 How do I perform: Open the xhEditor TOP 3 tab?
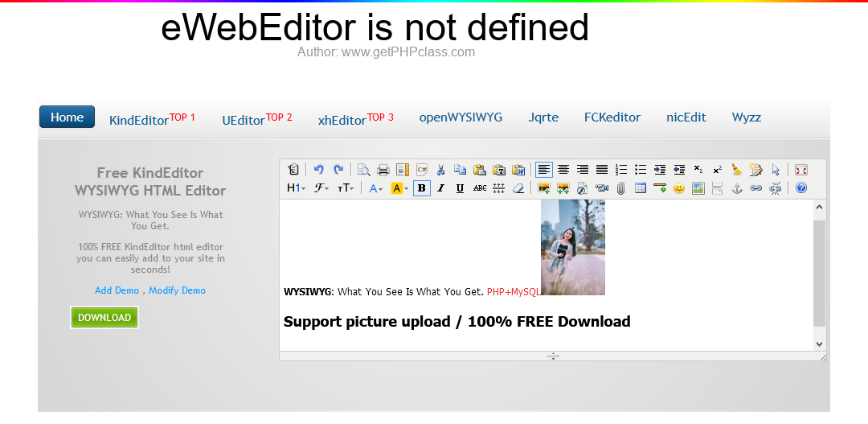tap(355, 119)
